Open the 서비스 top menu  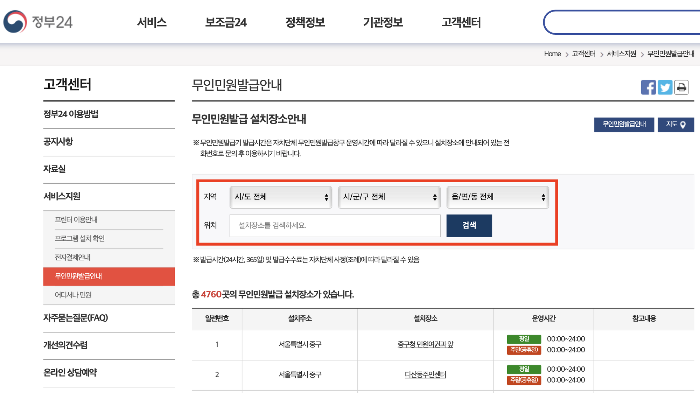click(x=151, y=22)
